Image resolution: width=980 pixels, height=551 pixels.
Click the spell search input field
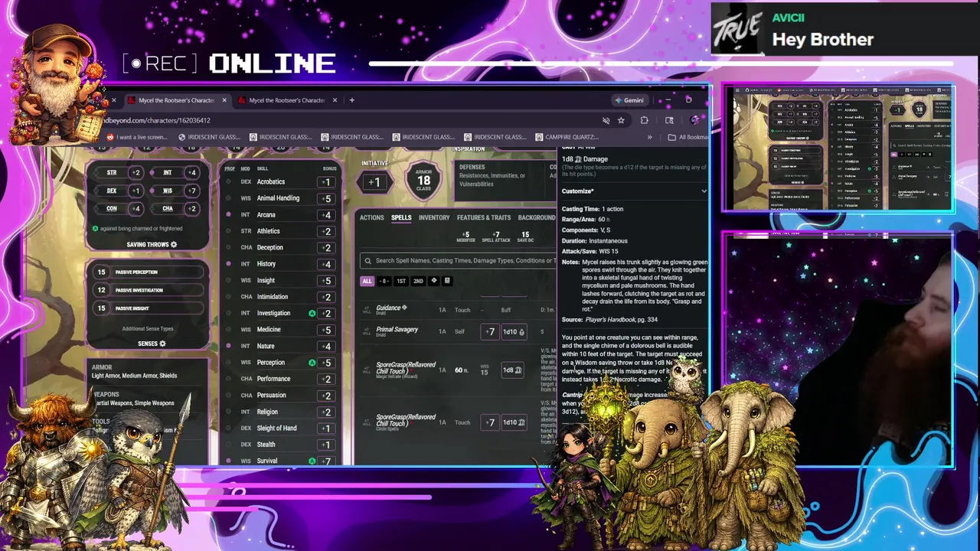pos(459,261)
